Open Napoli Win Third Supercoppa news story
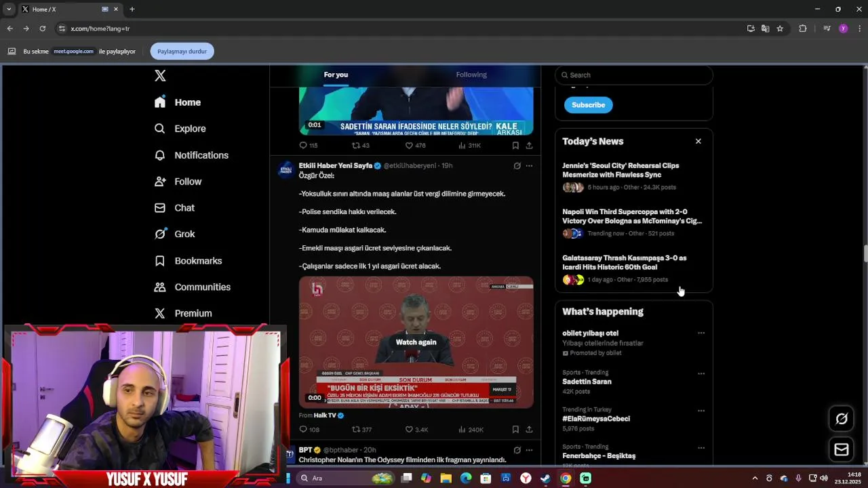This screenshot has width=868, height=488. 634,222
